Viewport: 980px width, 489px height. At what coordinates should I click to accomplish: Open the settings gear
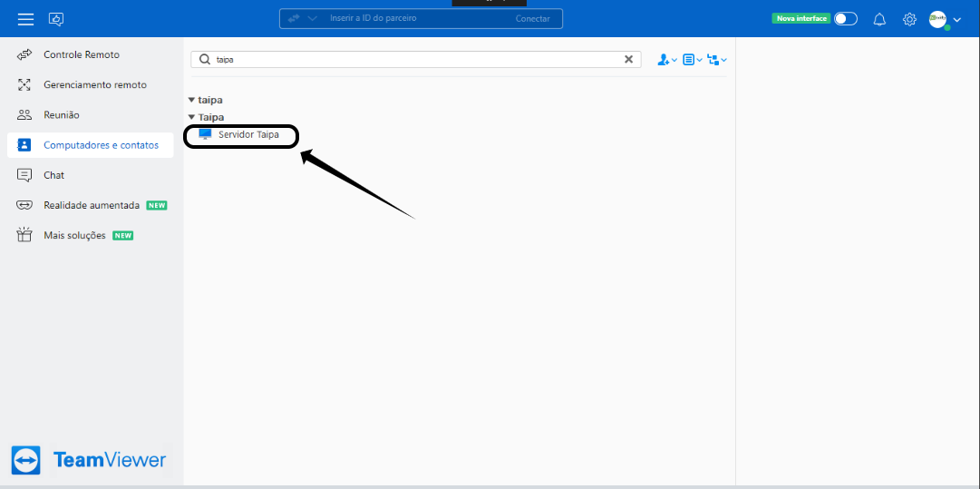pos(909,19)
